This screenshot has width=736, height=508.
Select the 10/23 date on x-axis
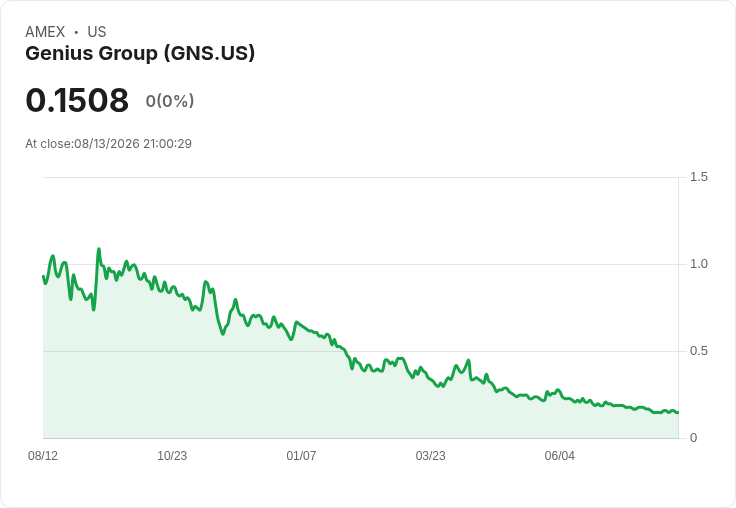pyautogui.click(x=172, y=455)
